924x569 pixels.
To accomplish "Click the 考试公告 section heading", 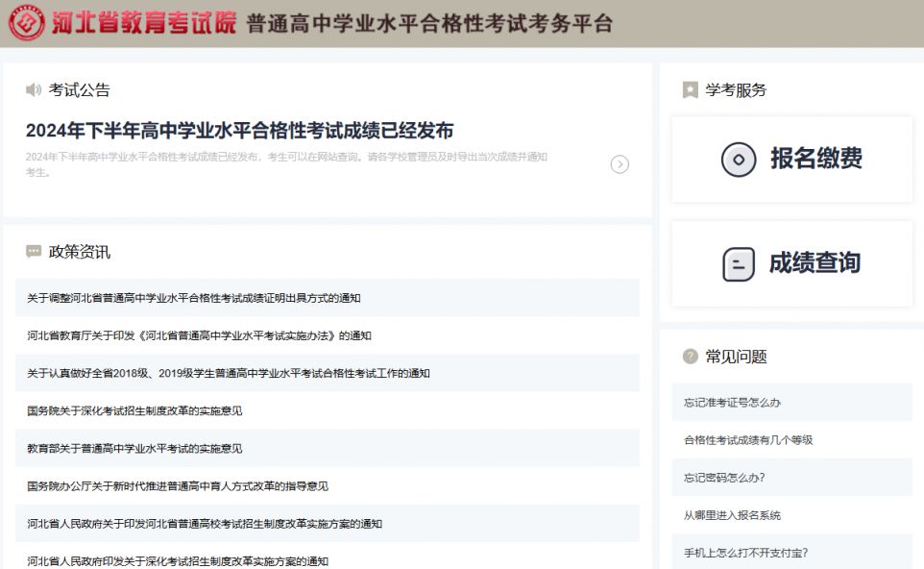I will 79,90.
